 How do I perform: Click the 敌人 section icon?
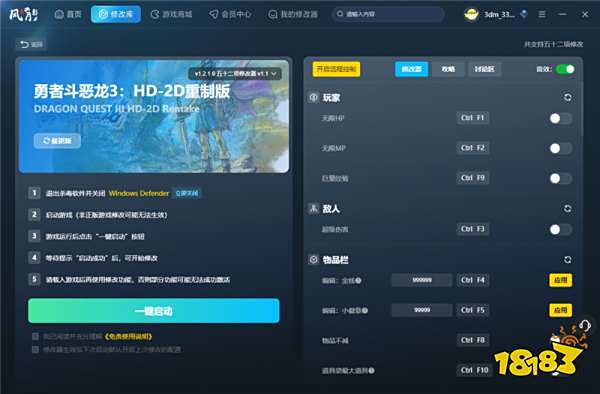(313, 208)
